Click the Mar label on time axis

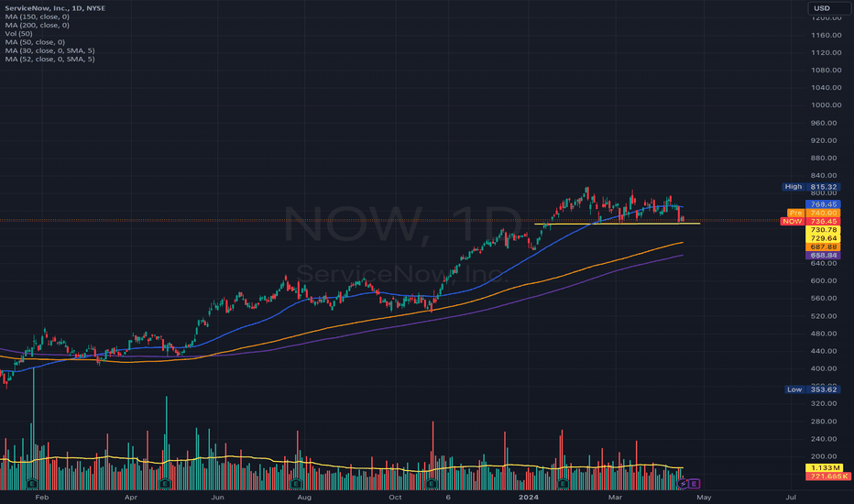point(615,498)
